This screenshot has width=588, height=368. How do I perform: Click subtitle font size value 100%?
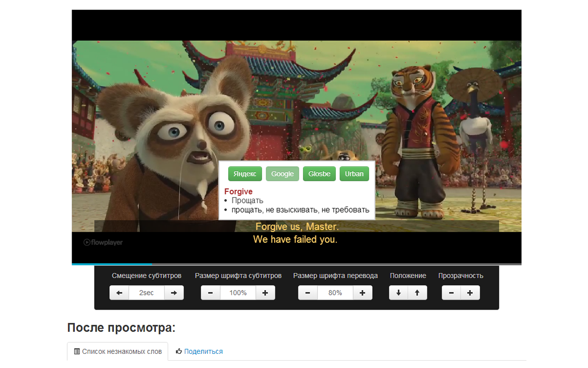238,293
